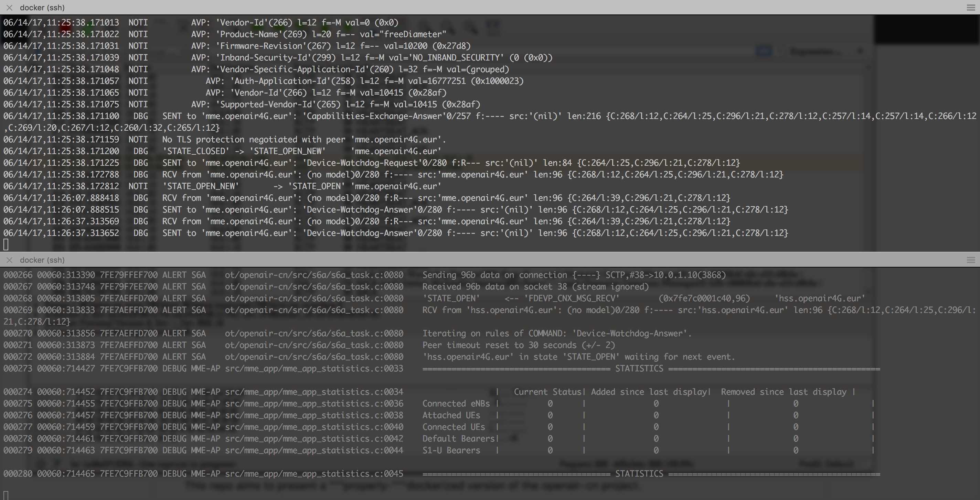This screenshot has width=980, height=500.
Task: Click the 'Default Bearers' statistics row
Action: point(458,438)
